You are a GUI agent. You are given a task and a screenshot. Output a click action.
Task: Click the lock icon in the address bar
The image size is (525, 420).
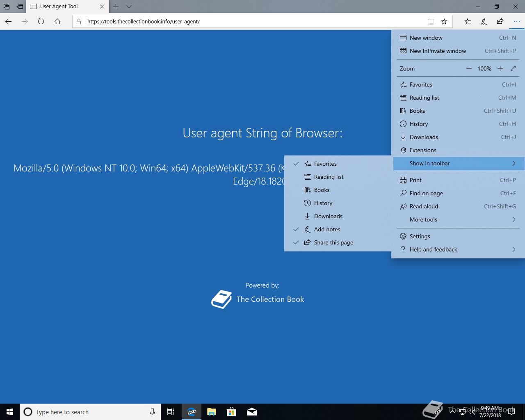[x=79, y=21]
